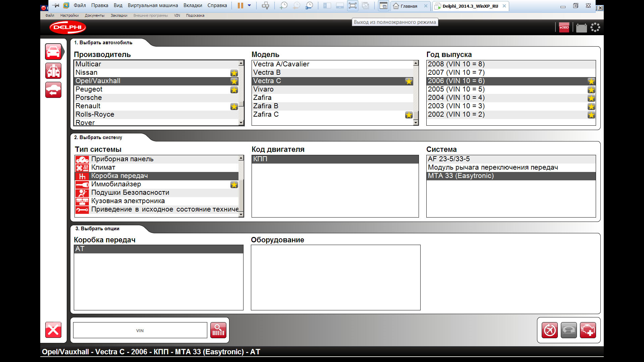Click the fullscreen mode toolbar icon

point(353,5)
